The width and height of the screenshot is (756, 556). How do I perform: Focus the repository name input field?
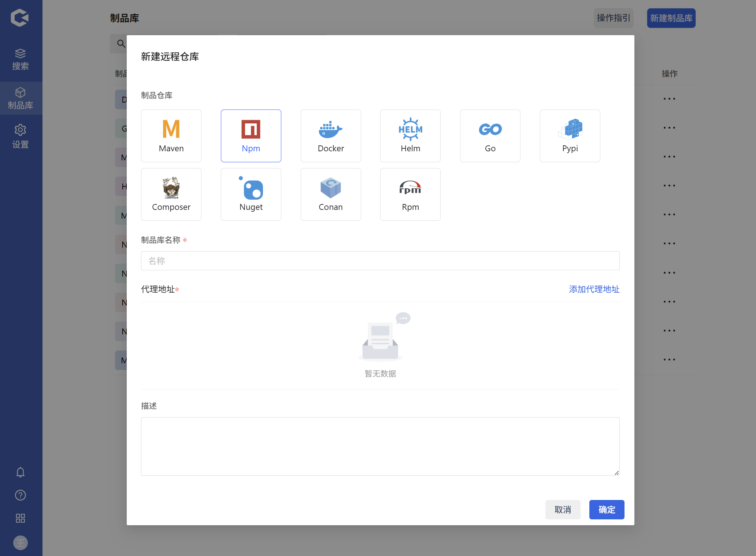click(x=380, y=261)
